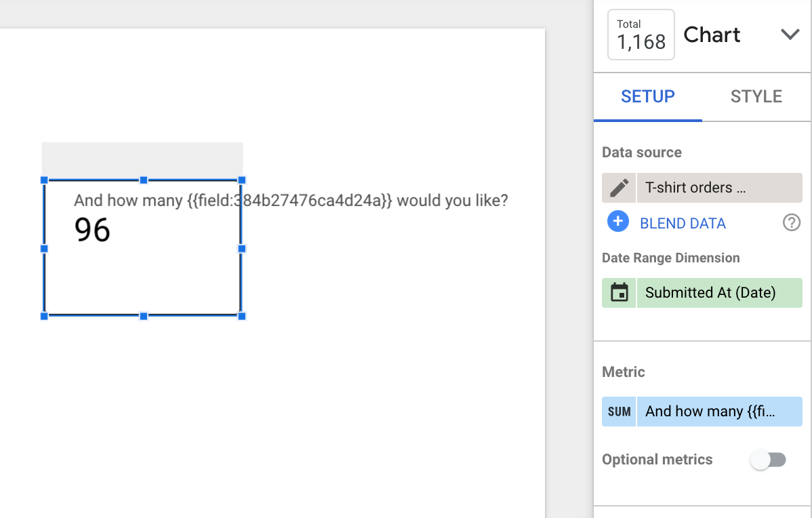Open the Submitted At (Date) dimension picker
Viewport: 812px width, 518px height.
[x=719, y=293]
